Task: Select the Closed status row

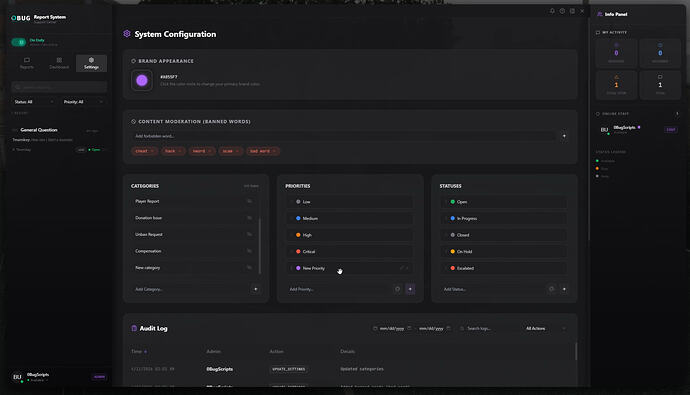Action: coord(504,235)
